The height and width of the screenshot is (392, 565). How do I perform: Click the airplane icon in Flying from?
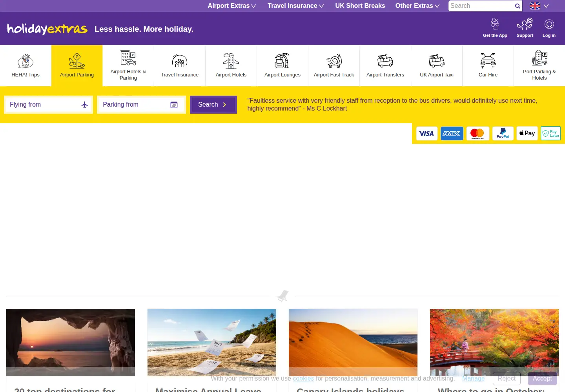click(x=84, y=105)
